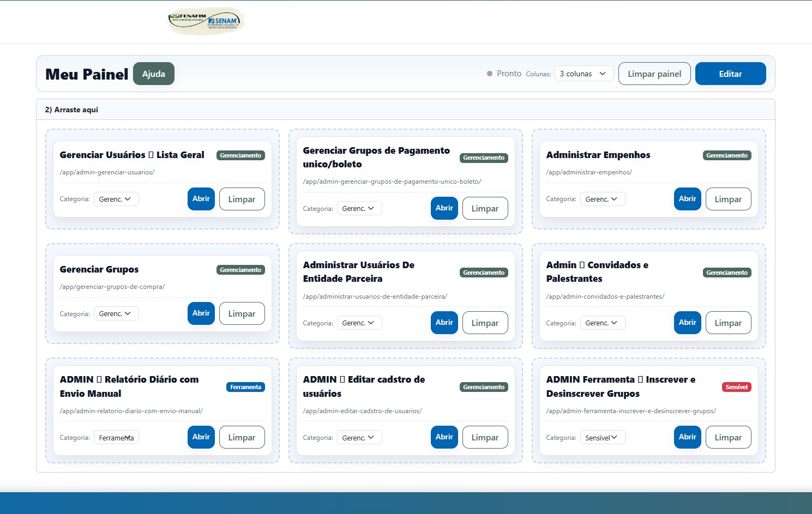Click Abrir on Gerenciar Usuários Lista Geral card

coord(201,199)
